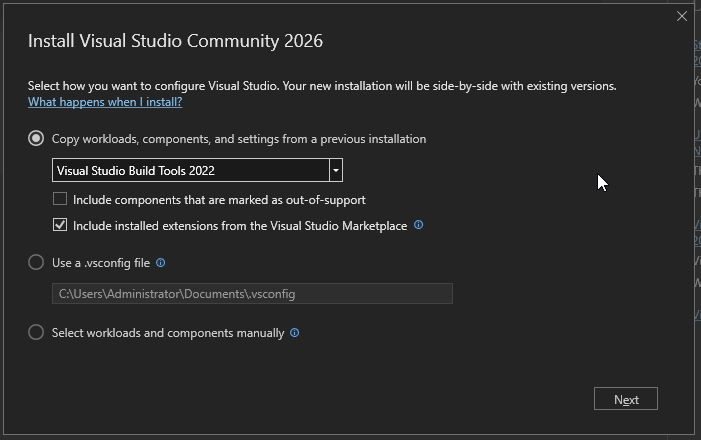Click info icon beside select workloads manually
Screen dimensions: 701x440
coord(295,333)
